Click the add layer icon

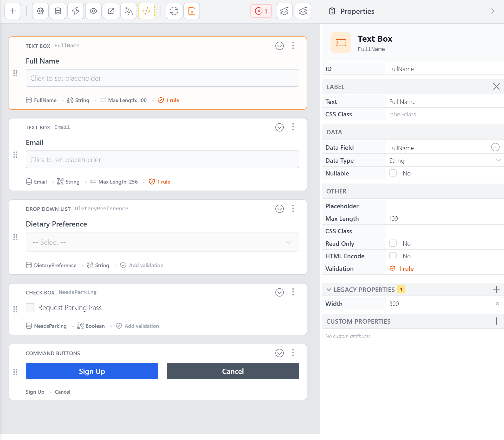pos(284,11)
